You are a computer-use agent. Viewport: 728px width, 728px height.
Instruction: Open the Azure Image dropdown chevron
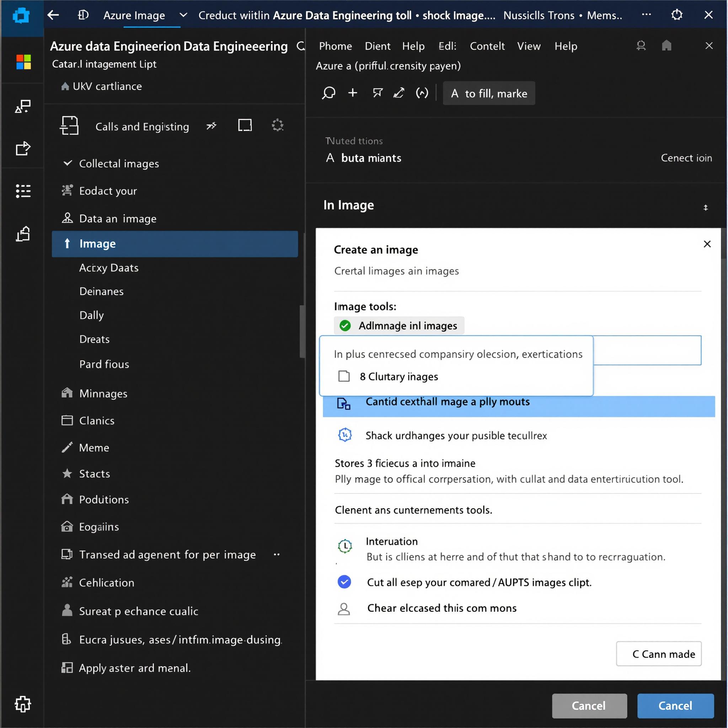pos(183,15)
